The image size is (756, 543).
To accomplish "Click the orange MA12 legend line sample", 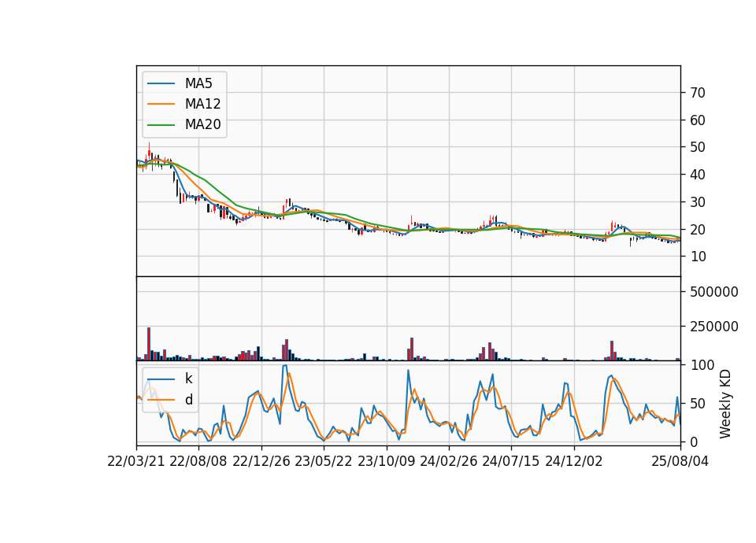I will (161, 104).
